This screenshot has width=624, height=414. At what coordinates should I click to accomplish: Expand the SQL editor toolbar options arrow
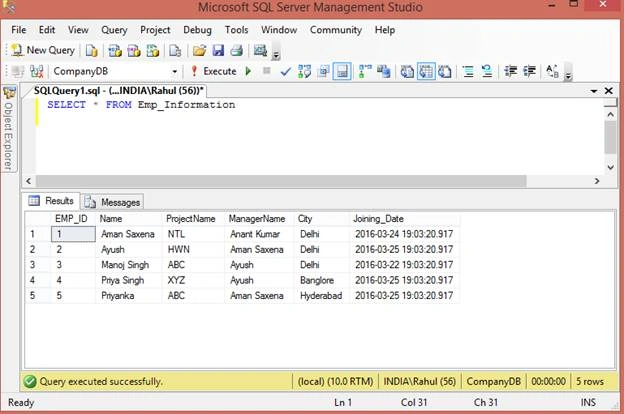568,73
